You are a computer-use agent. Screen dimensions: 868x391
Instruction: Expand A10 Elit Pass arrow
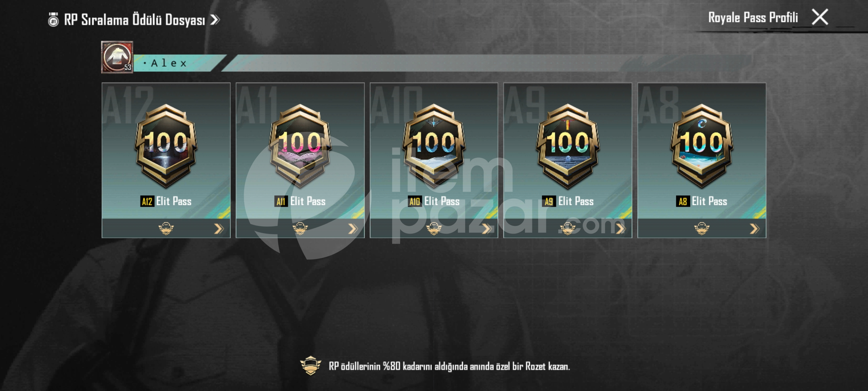coord(486,229)
